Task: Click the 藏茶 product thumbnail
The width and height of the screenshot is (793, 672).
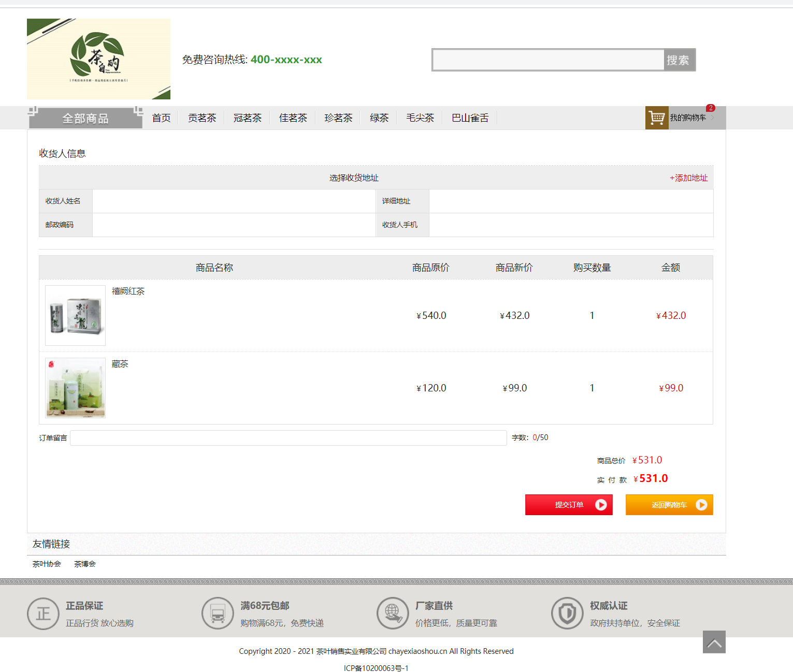Action: (76, 388)
